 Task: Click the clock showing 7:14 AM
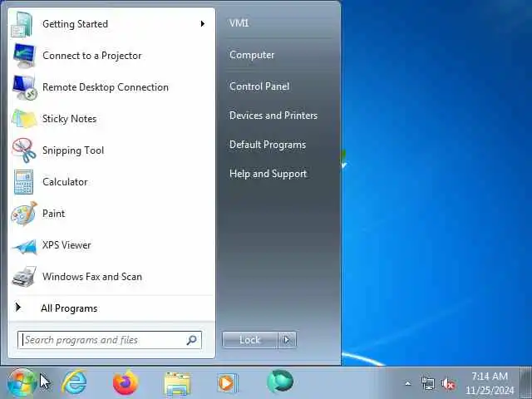(490, 377)
